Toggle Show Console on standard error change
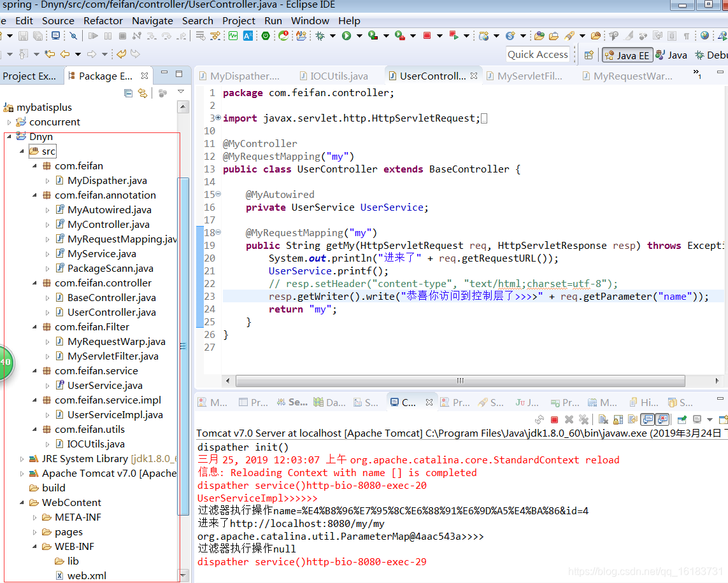The image size is (728, 583). [x=662, y=419]
